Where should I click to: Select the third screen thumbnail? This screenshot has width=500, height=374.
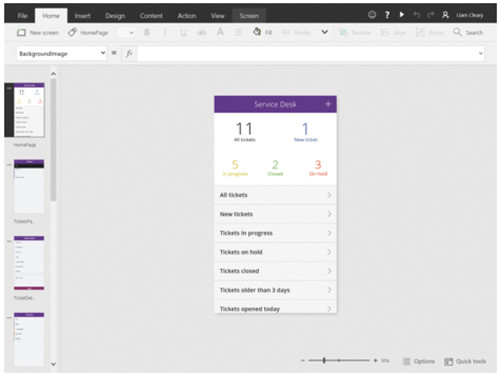coord(29,263)
